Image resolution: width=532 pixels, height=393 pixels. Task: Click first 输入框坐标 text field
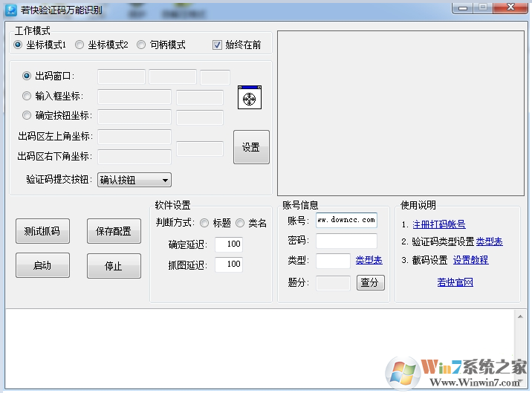(x=134, y=97)
